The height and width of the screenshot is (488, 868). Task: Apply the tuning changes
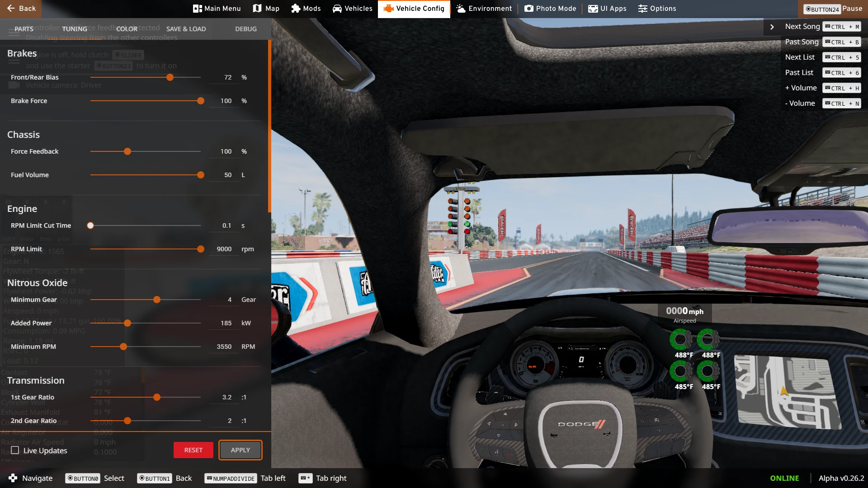(240, 450)
